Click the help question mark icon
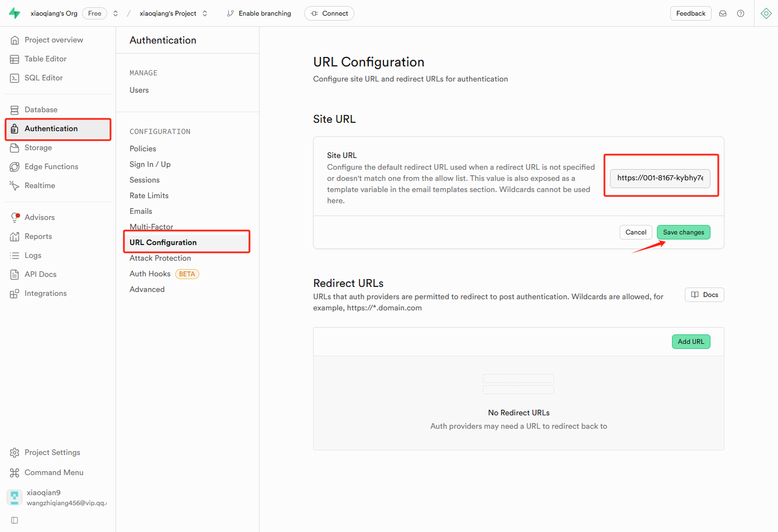 point(741,13)
